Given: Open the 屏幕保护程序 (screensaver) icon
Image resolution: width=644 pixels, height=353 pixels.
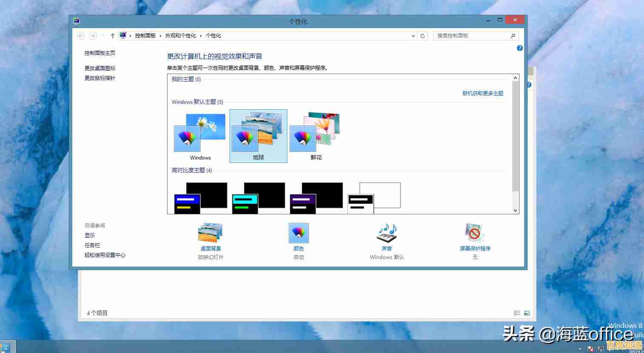Looking at the screenshot, I should point(474,233).
